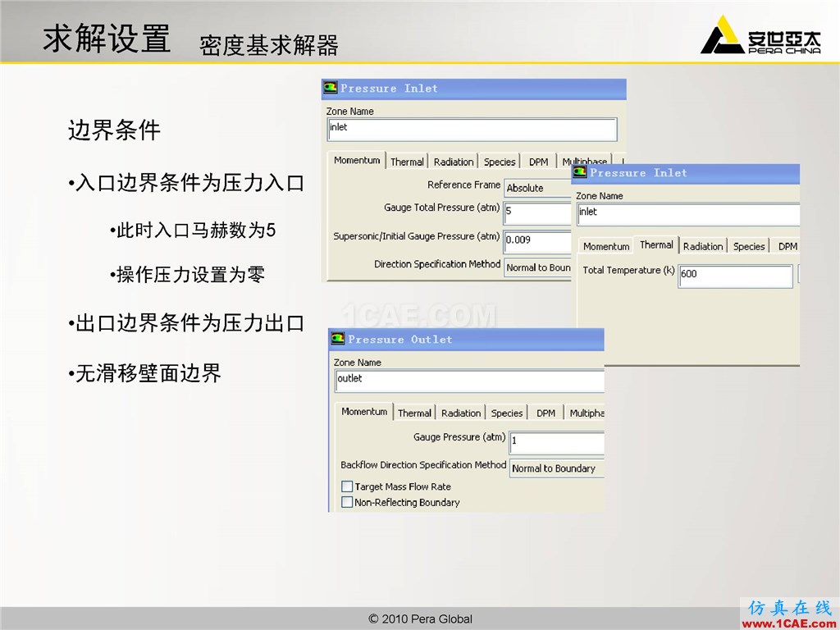840x630 pixels.
Task: Click the 入口边界条件为压力入口 bullet
Action: pyautogui.click(x=186, y=183)
